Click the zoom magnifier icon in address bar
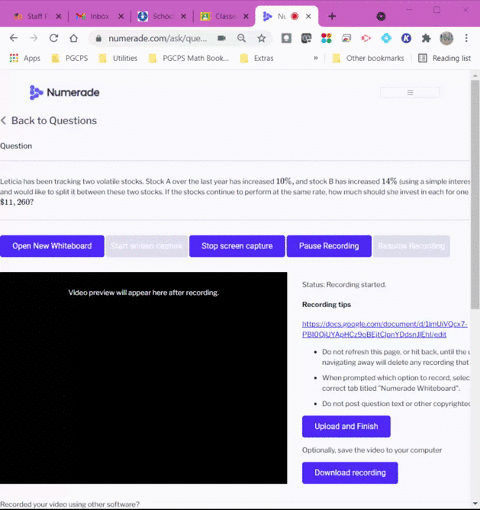Image resolution: width=480 pixels, height=510 pixels. [x=242, y=38]
